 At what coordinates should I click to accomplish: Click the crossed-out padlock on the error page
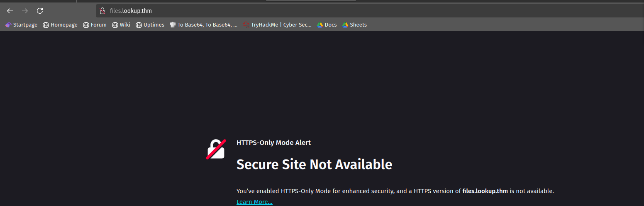(x=216, y=150)
